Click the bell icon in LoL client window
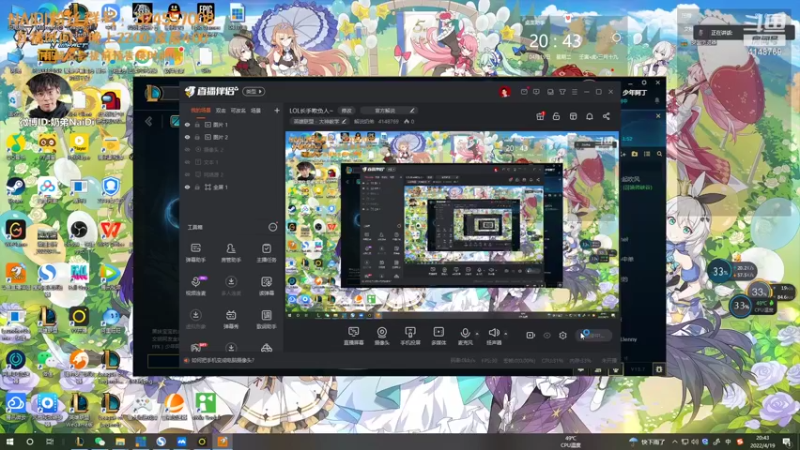Screen dimensions: 800x450 [x=657, y=101]
